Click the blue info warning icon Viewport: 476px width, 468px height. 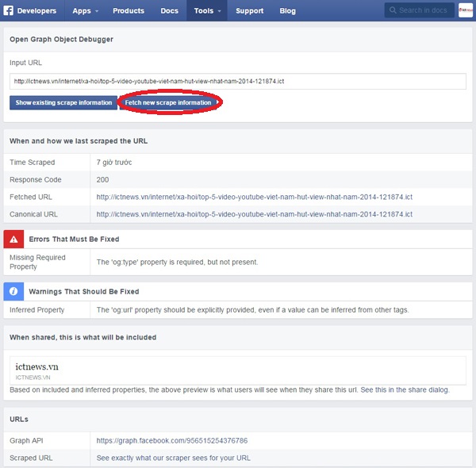coord(13,291)
